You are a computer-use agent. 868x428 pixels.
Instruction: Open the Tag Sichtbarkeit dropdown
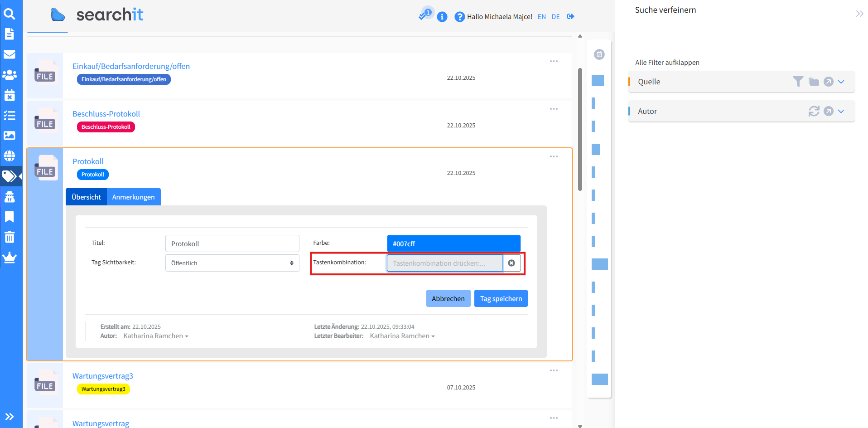pyautogui.click(x=232, y=263)
